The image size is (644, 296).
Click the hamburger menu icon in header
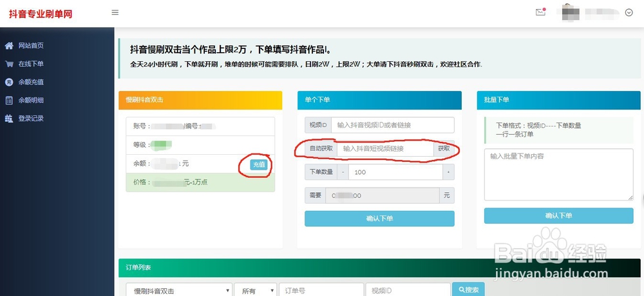[x=115, y=13]
